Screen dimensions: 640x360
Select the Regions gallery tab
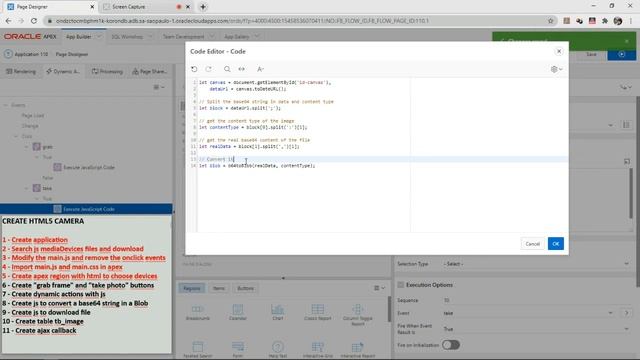192,288
